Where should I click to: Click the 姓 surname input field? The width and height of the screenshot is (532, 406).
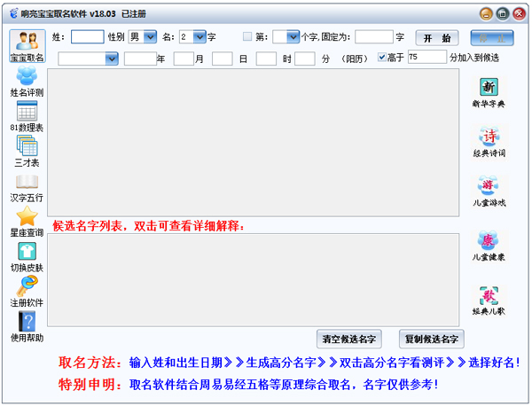pos(87,37)
